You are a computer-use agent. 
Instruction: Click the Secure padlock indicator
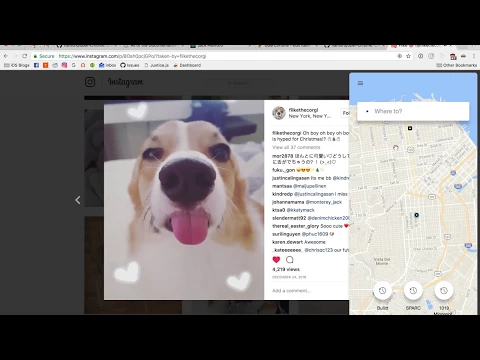[44, 56]
